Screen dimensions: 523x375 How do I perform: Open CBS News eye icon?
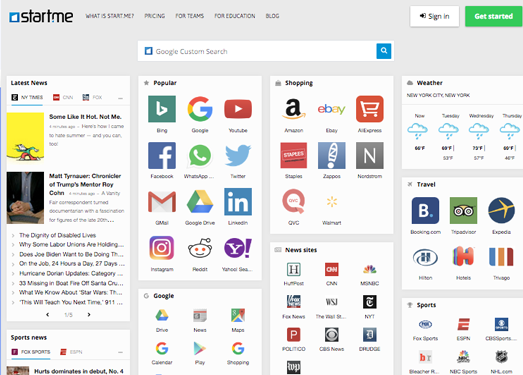click(332, 335)
